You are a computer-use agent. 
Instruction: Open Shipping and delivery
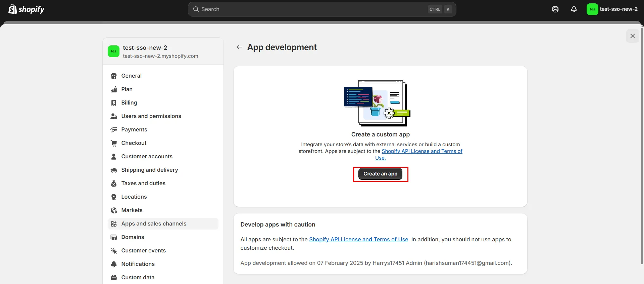163,170
